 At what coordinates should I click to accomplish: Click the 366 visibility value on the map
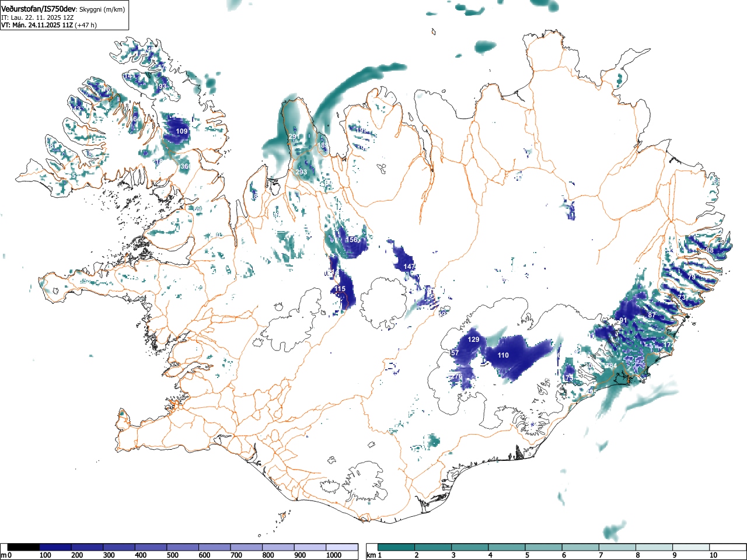click(186, 167)
